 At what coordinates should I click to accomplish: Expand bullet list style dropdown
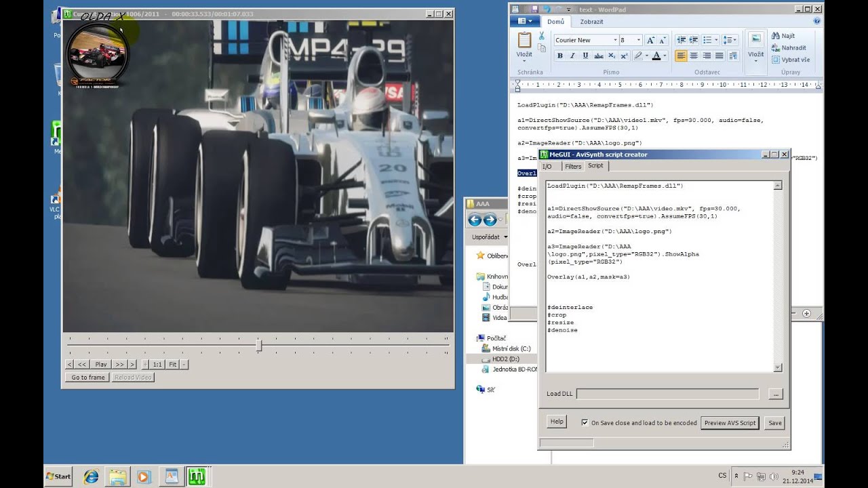716,40
